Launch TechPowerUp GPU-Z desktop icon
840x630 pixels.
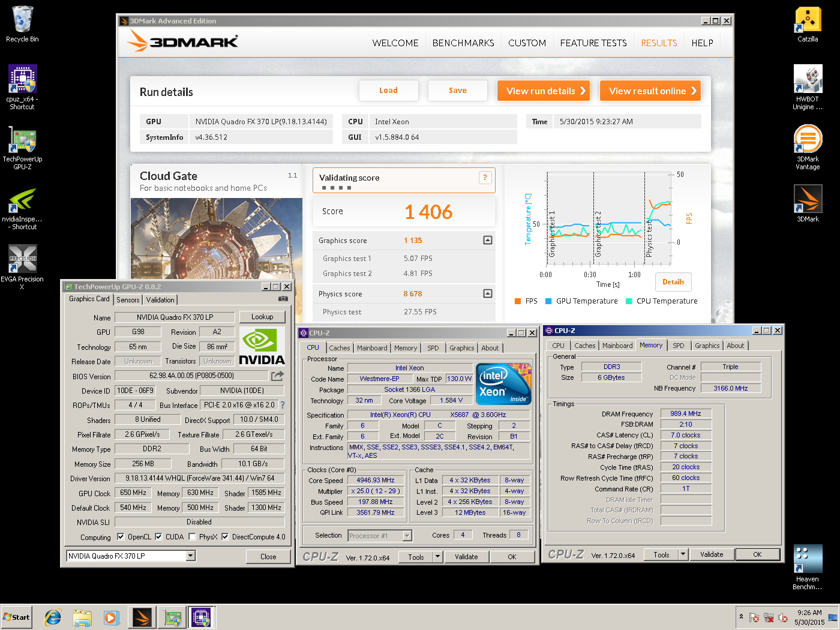pos(22,148)
